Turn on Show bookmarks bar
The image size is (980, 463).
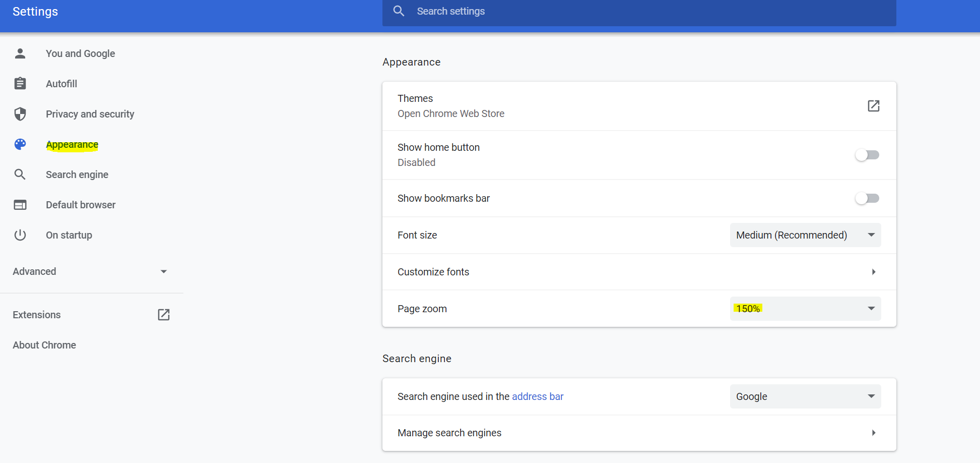tap(867, 198)
